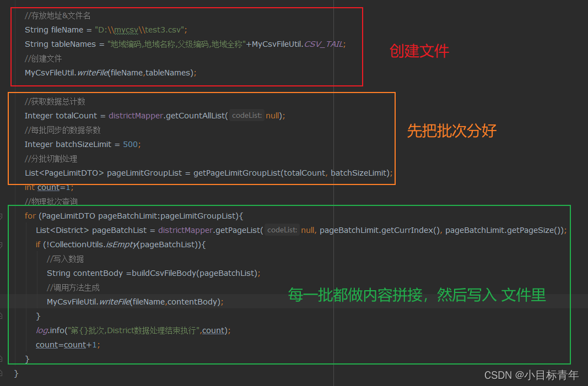Click the "for" keyword of the loop
This screenshot has width=588, height=386.
pyautogui.click(x=30, y=216)
